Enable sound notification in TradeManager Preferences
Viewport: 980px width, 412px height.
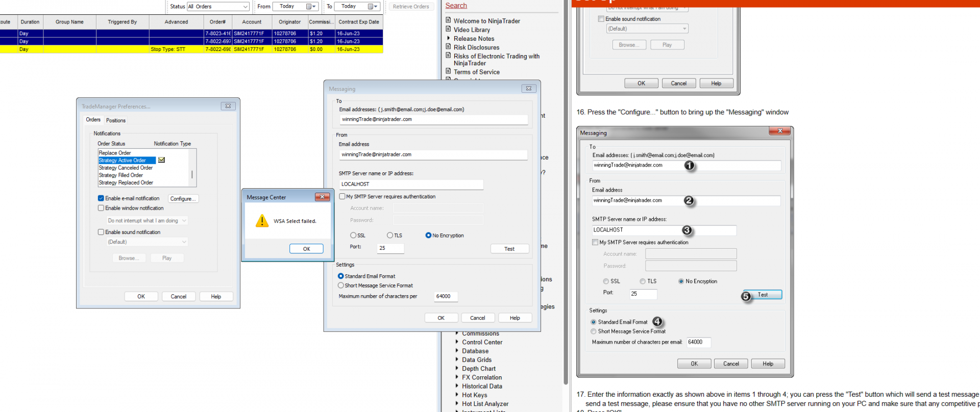(101, 232)
